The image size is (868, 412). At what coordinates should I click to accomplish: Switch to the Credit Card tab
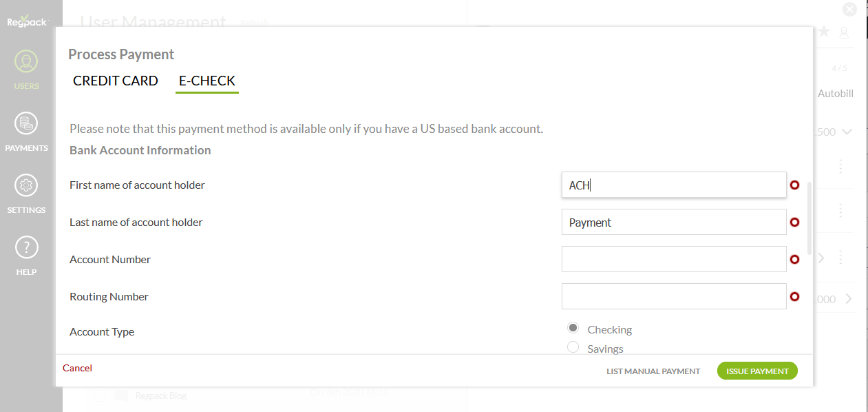pyautogui.click(x=116, y=81)
